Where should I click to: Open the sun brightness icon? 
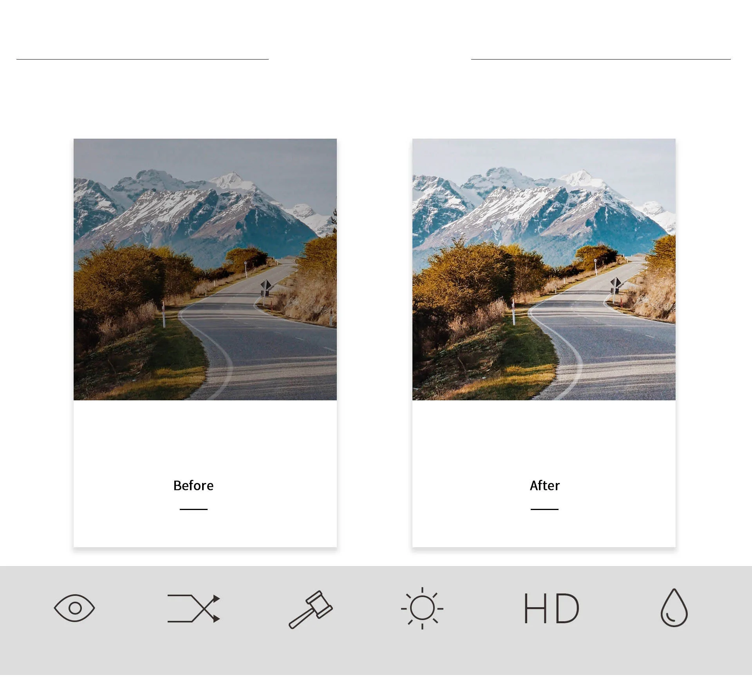pyautogui.click(x=422, y=608)
